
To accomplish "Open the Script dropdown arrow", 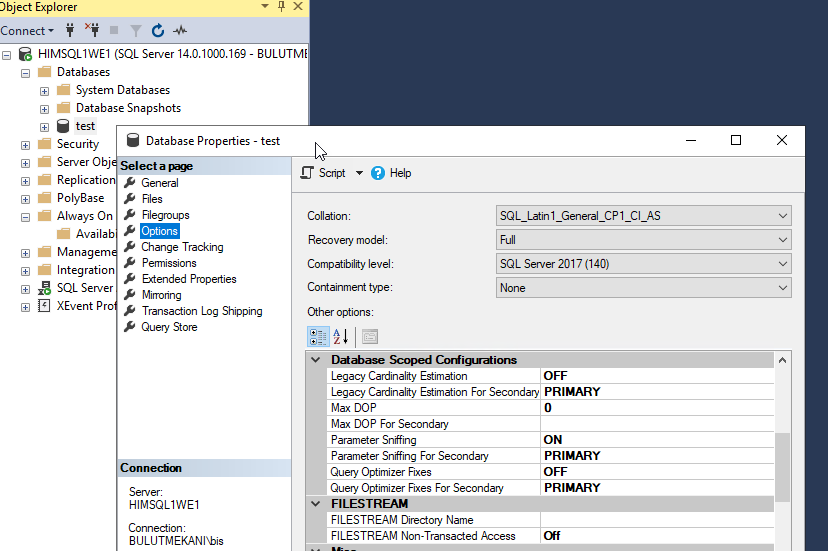I will [x=359, y=173].
